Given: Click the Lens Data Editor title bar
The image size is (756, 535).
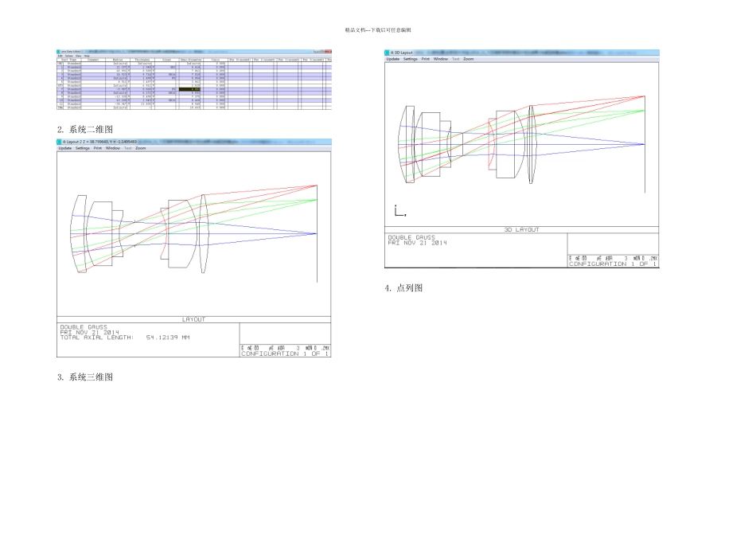Looking at the screenshot, I should 194,51.
